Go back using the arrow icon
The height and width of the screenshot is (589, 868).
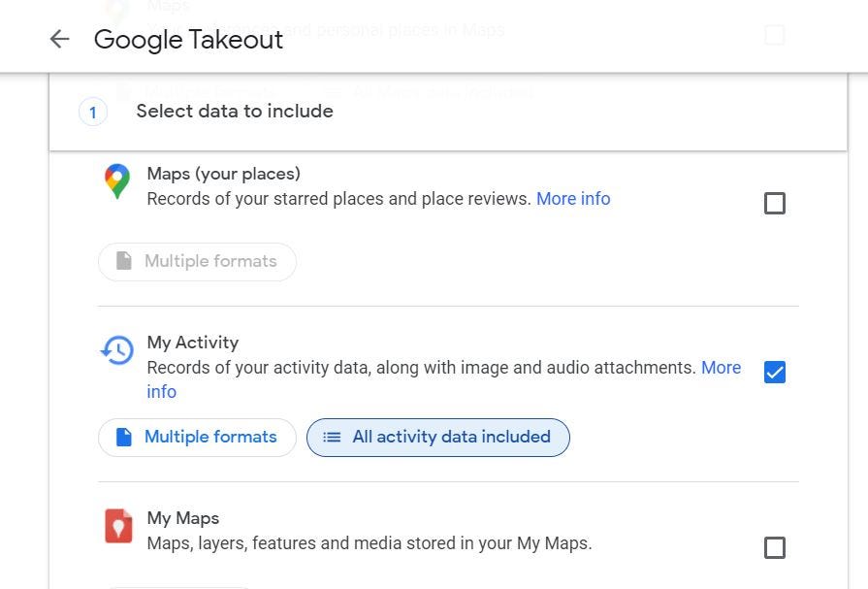pyautogui.click(x=59, y=39)
